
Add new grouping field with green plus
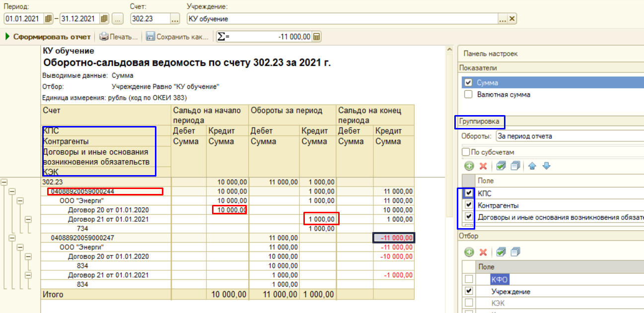pos(469,166)
